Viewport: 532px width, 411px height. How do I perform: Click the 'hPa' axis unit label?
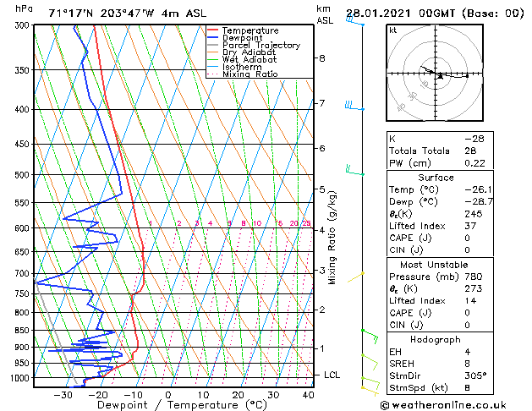click(x=24, y=8)
